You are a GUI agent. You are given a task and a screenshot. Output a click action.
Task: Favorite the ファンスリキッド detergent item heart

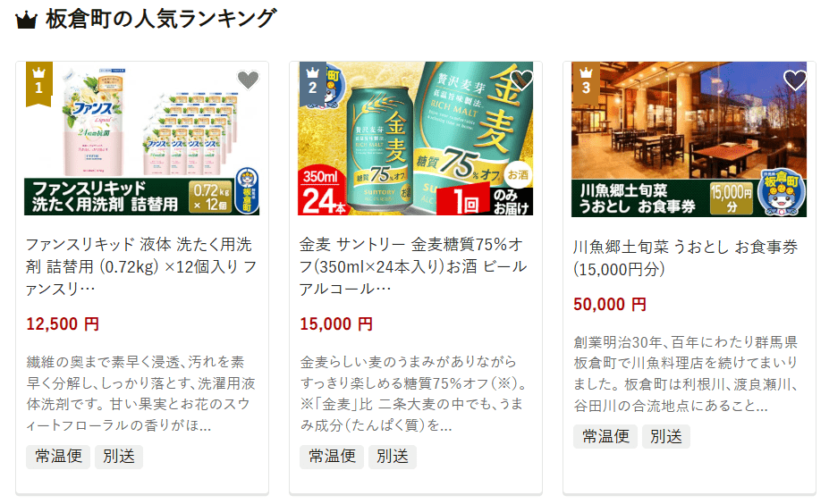248,80
